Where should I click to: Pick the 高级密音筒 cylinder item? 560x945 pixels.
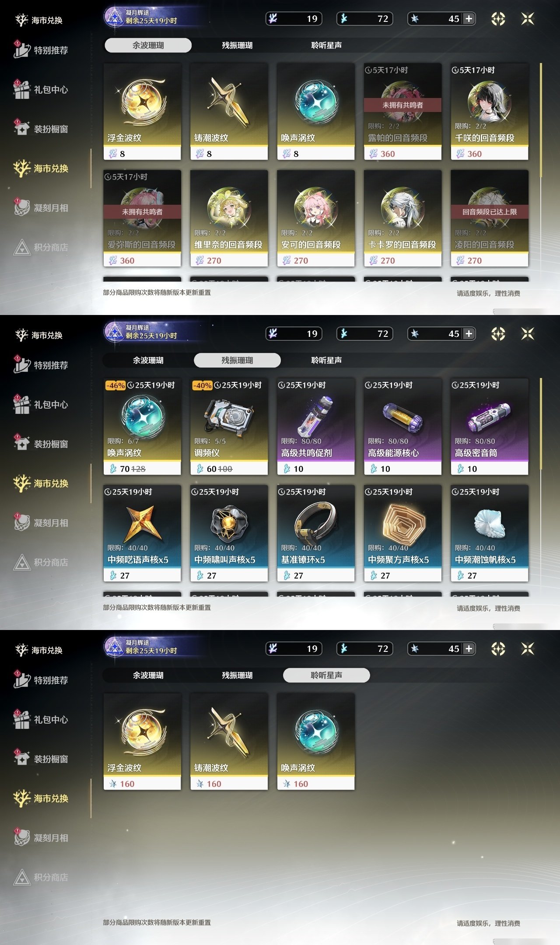pos(489,427)
